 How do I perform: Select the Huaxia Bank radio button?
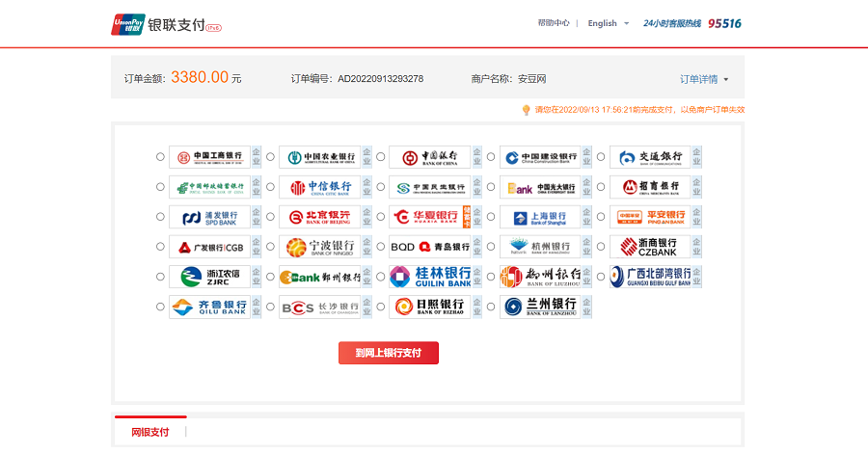pos(381,217)
